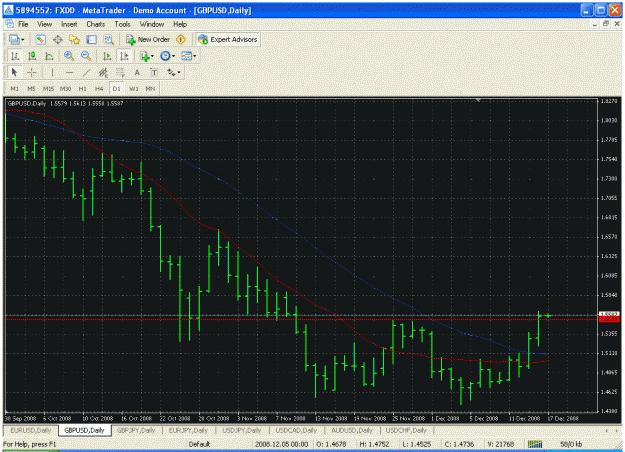Switch timeframe to W1
The height and width of the screenshot is (452, 625).
(x=134, y=88)
